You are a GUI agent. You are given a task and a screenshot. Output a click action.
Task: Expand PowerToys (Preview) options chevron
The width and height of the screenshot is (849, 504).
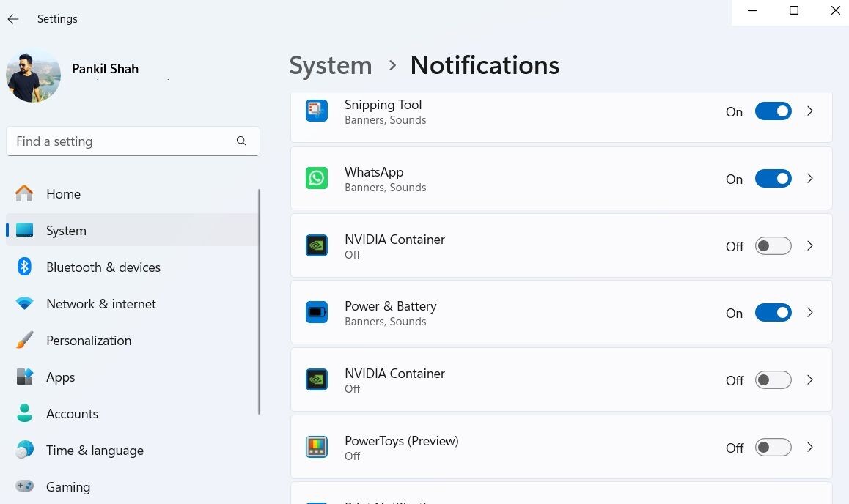[810, 447]
